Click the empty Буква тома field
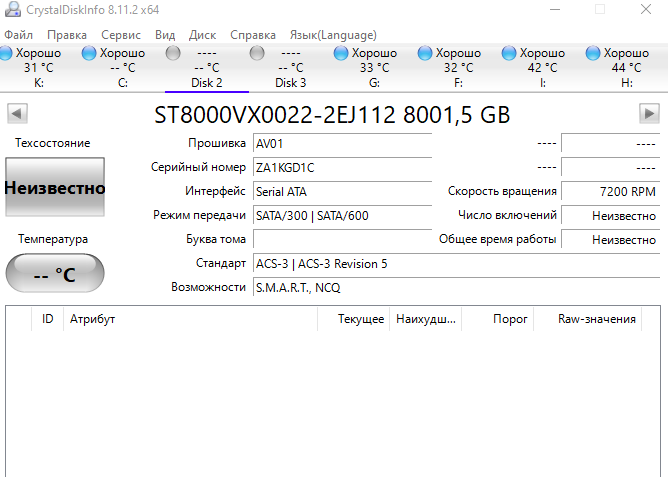 [343, 239]
